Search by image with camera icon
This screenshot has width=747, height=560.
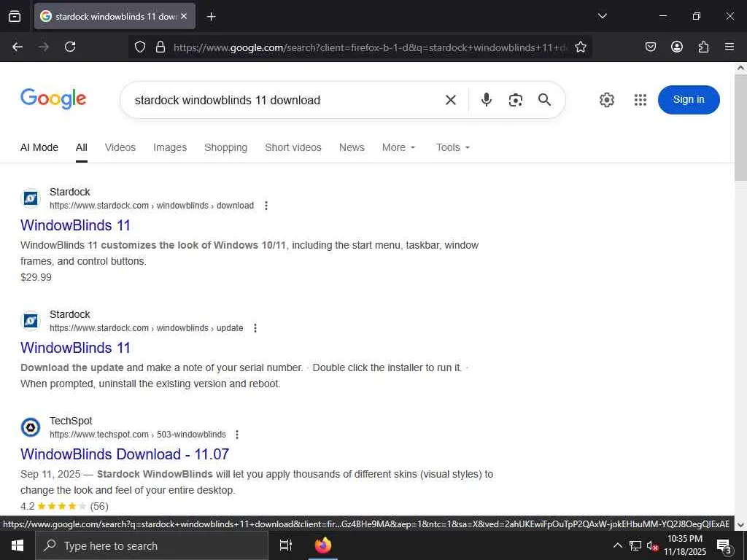pyautogui.click(x=516, y=100)
